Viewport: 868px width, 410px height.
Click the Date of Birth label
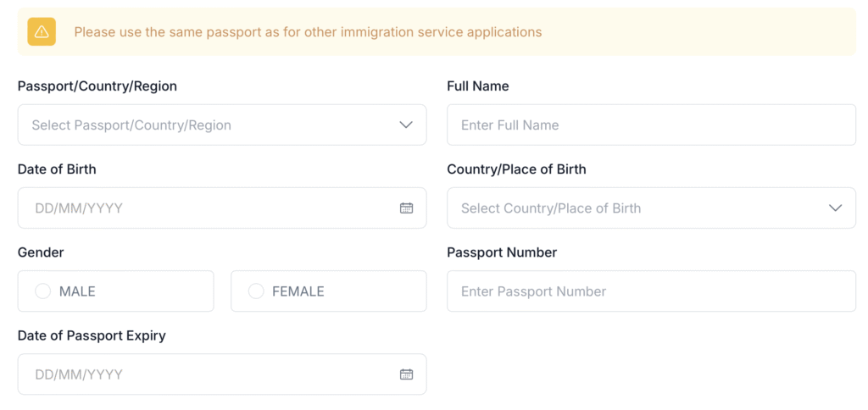click(x=57, y=169)
